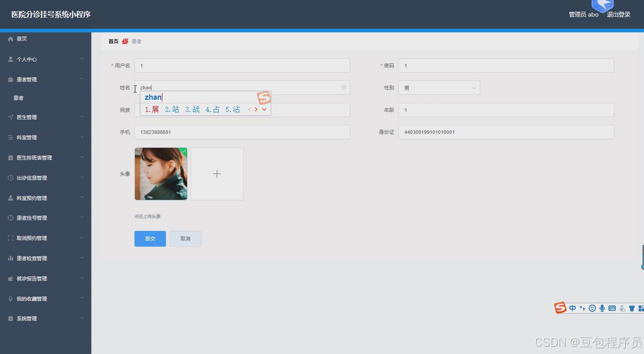Expand the IME candidate list down arrow

pyautogui.click(x=264, y=109)
